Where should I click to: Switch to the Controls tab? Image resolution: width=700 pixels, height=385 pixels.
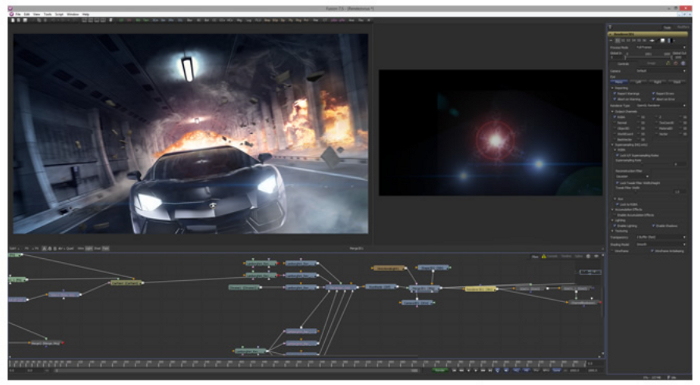623,64
